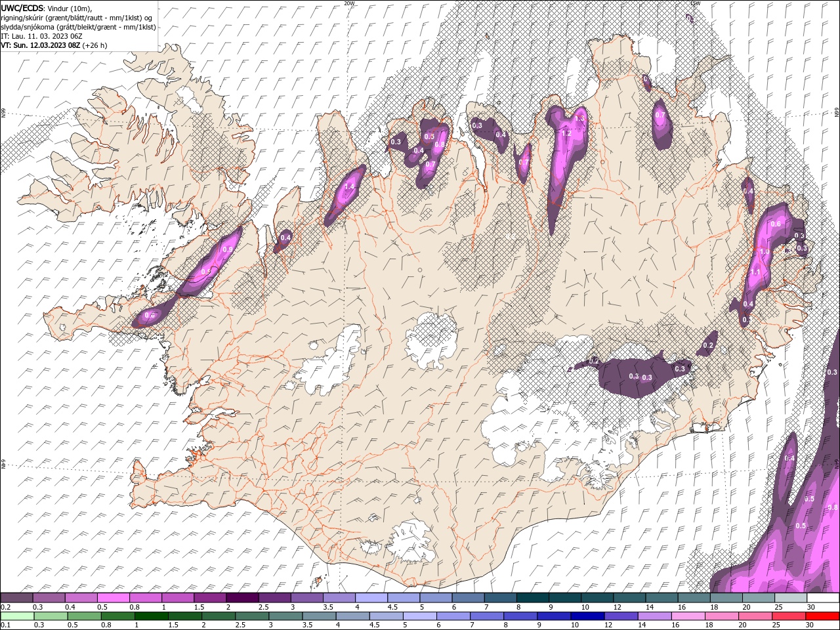Pick the lilac 14–16 rain scale swatch
Viewport: 840px width, 630px height.
655,616
